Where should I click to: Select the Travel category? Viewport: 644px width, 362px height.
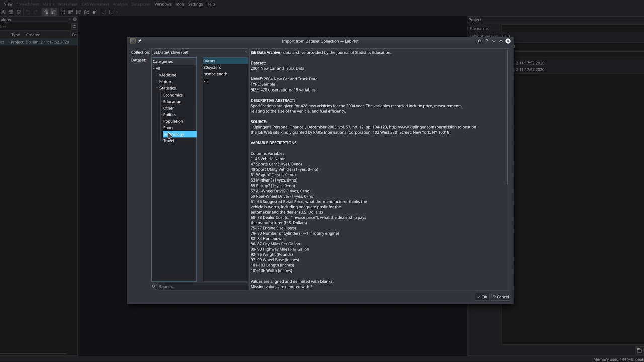tap(168, 140)
